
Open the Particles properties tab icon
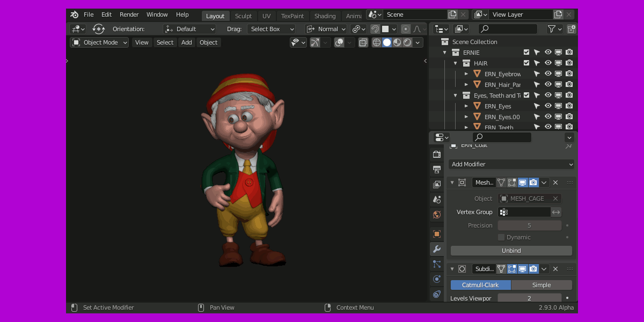pyautogui.click(x=437, y=264)
